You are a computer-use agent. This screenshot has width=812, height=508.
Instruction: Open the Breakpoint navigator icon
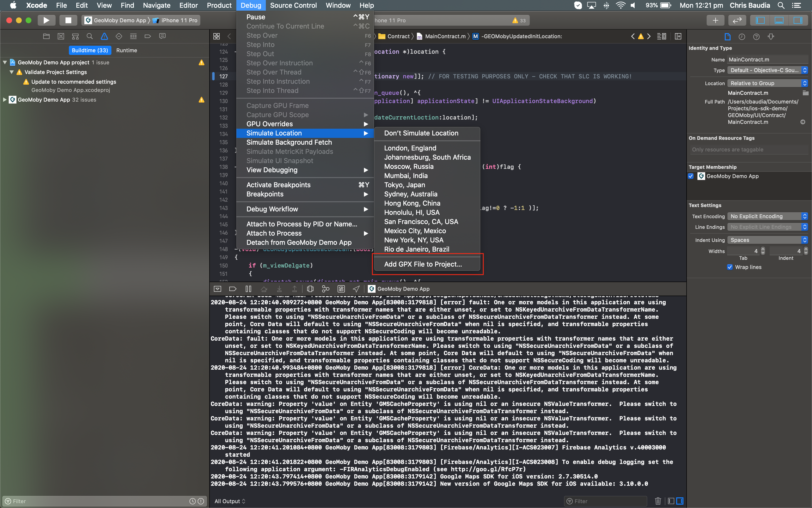tap(148, 36)
